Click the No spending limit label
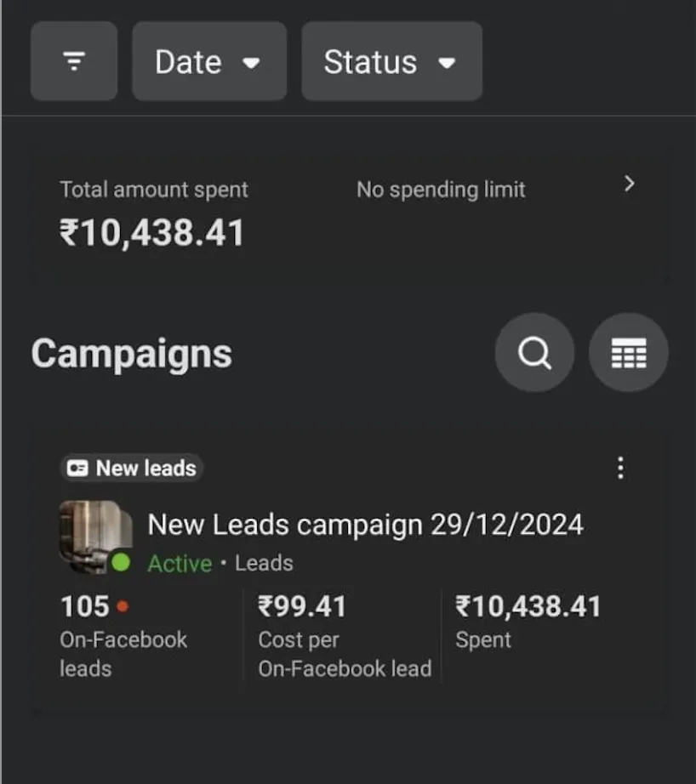The width and height of the screenshot is (696, 784). click(x=441, y=189)
